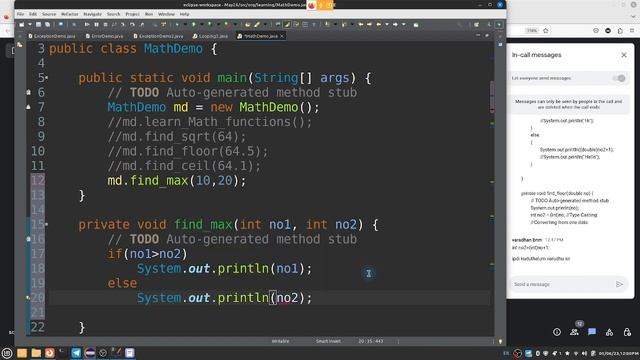This screenshot has height=360, width=640.
Task: Click the Terminate (stop) debug icon
Action: tap(105, 24)
